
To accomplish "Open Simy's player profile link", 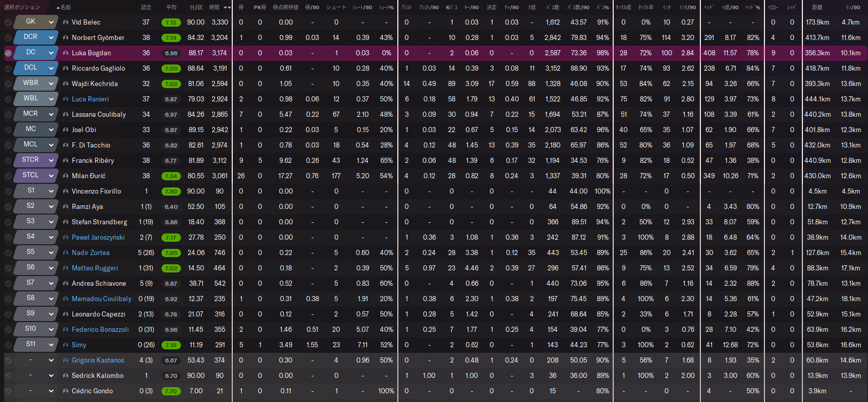I will (x=79, y=345).
